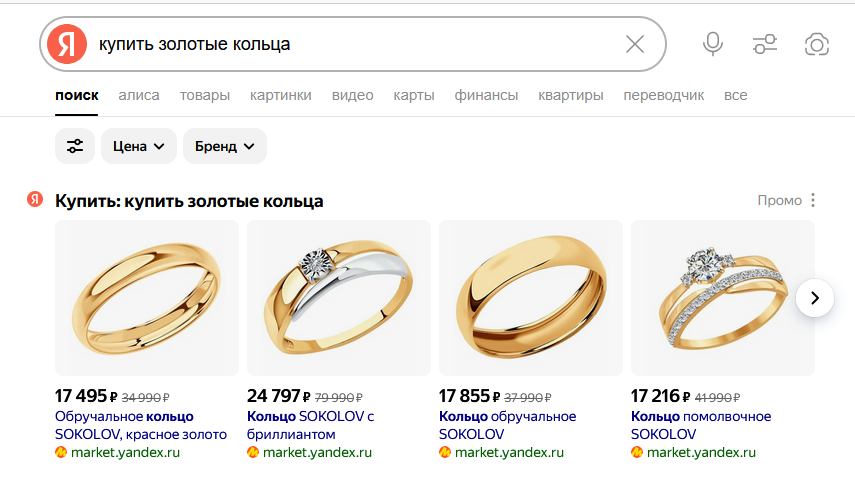Open Кольцо SOKOLOV с бриллиантом link
This screenshot has height=489, width=855.
tap(310, 425)
